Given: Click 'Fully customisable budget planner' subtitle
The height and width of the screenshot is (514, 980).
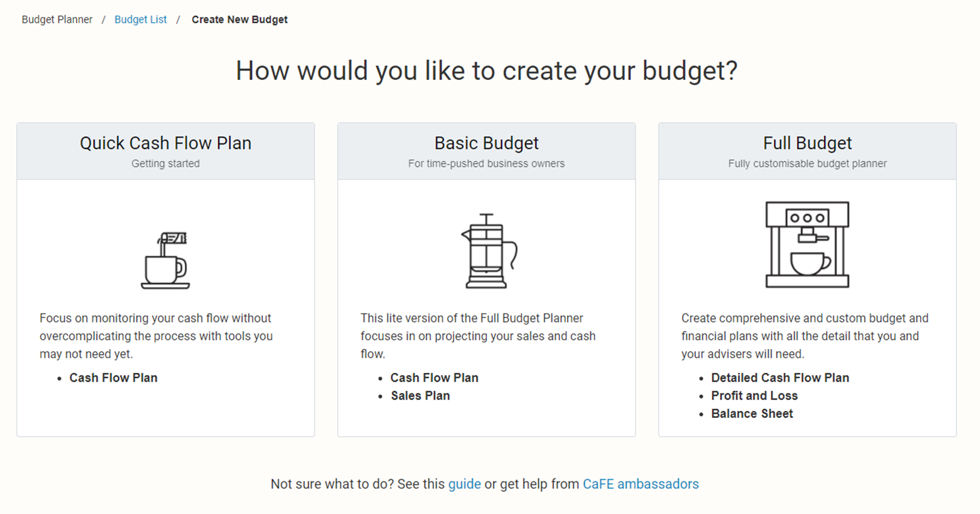Looking at the screenshot, I should (x=807, y=164).
